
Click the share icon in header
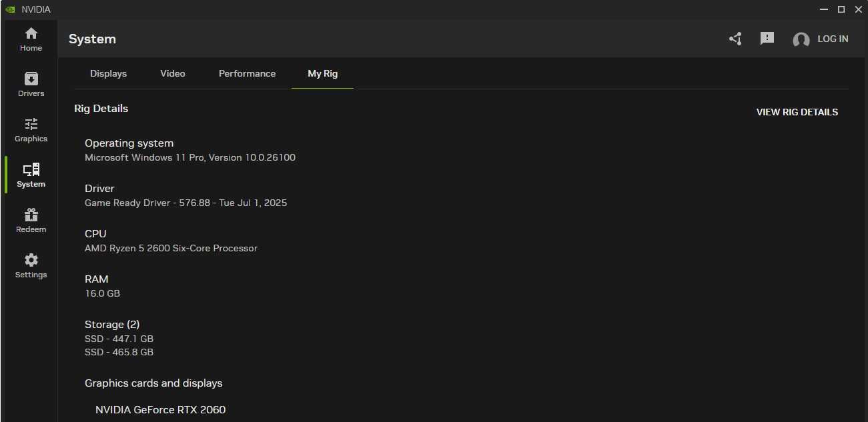coord(735,39)
